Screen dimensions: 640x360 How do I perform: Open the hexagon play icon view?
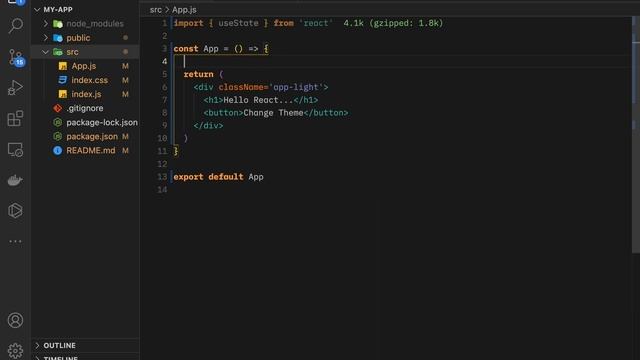click(x=15, y=211)
